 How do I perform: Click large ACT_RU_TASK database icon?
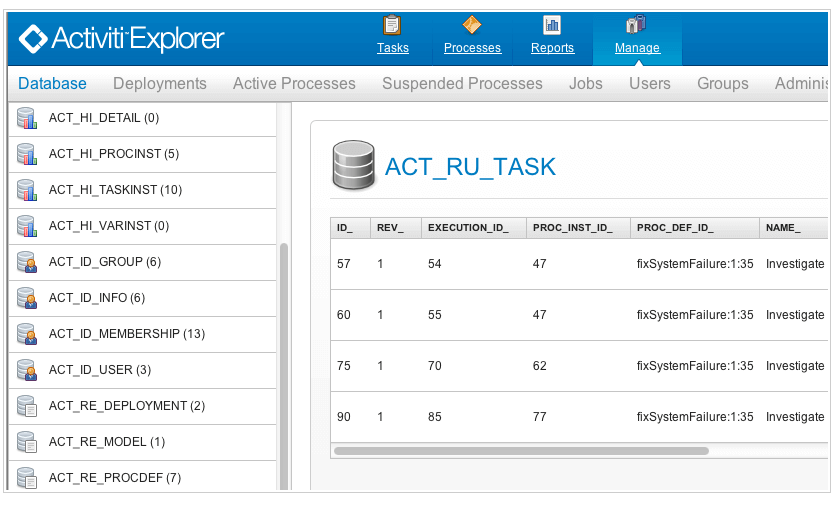[x=353, y=165]
